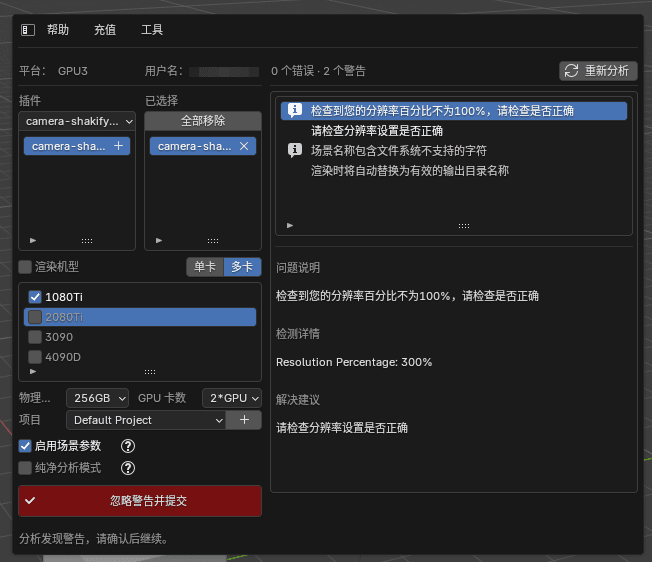This screenshot has height=562, width=652.
Task: Uncheck the 1080Ti checkbox
Action: 35,297
